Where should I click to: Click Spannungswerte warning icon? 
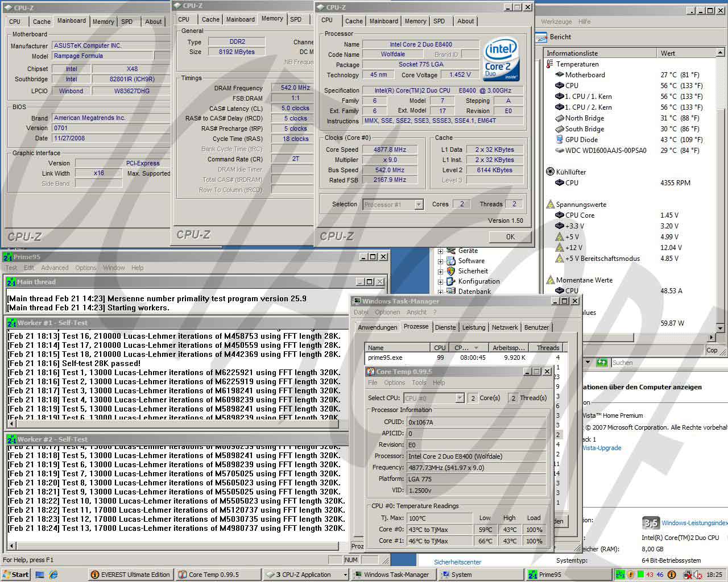tap(550, 205)
